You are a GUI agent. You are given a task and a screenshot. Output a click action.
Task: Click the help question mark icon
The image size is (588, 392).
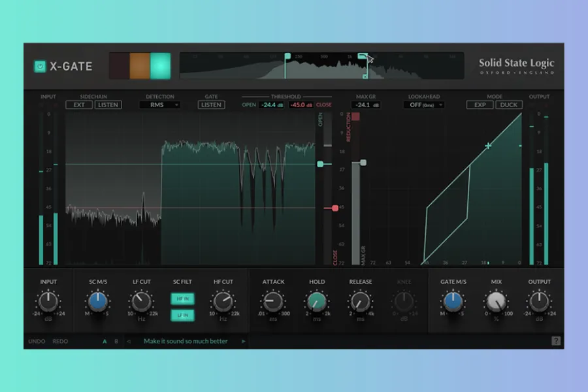click(556, 340)
